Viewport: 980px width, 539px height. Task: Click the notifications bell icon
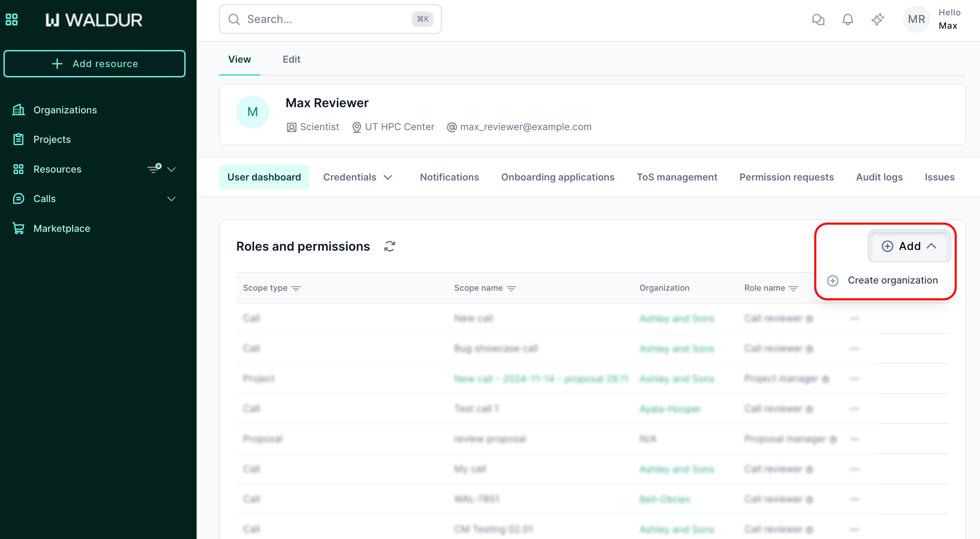847,20
